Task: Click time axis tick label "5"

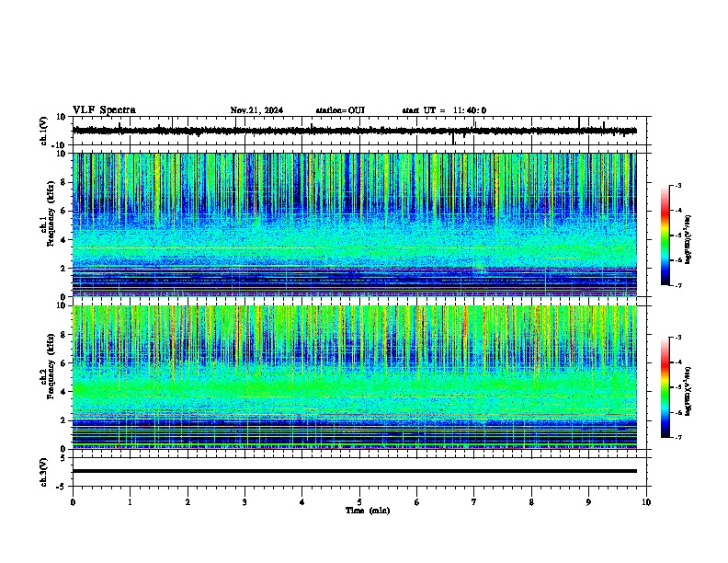Action: [359, 502]
